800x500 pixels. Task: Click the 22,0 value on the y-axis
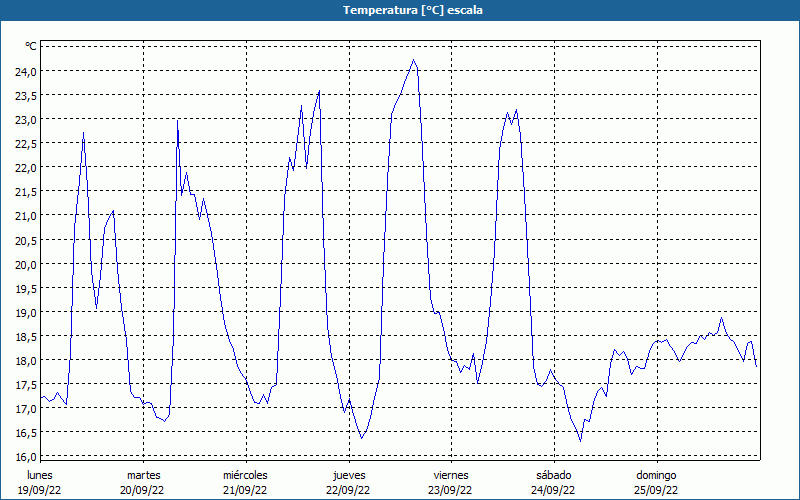[x=26, y=168]
